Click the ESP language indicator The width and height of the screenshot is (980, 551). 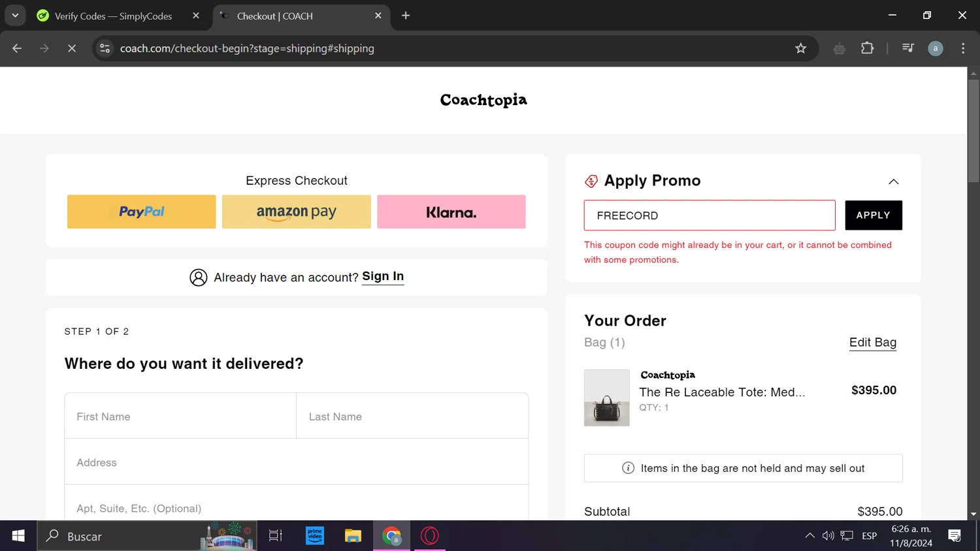pos(870,536)
